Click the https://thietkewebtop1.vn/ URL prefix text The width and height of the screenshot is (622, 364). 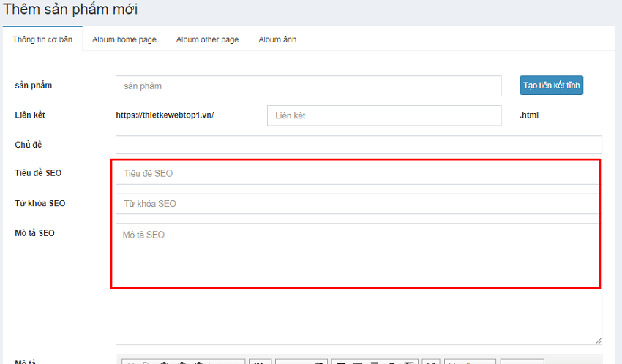[165, 115]
